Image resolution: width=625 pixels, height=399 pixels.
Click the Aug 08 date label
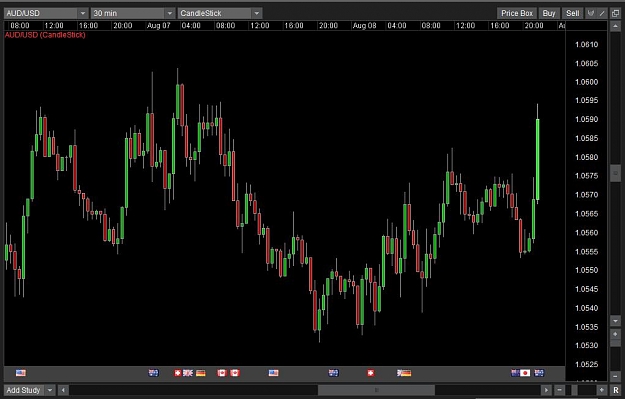tap(364, 26)
